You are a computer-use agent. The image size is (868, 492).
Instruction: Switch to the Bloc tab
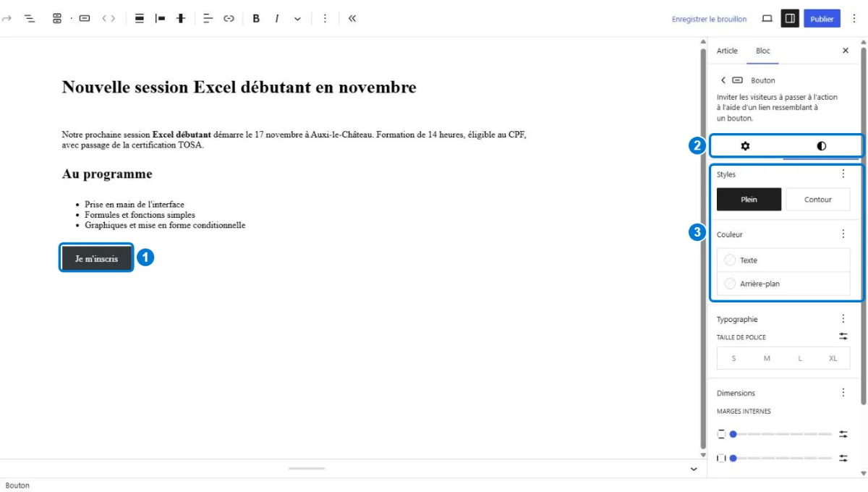[x=763, y=51]
